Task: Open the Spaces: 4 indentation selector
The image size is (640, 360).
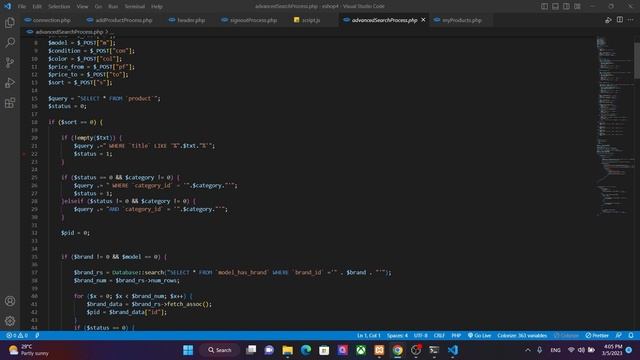Action: pos(397,336)
